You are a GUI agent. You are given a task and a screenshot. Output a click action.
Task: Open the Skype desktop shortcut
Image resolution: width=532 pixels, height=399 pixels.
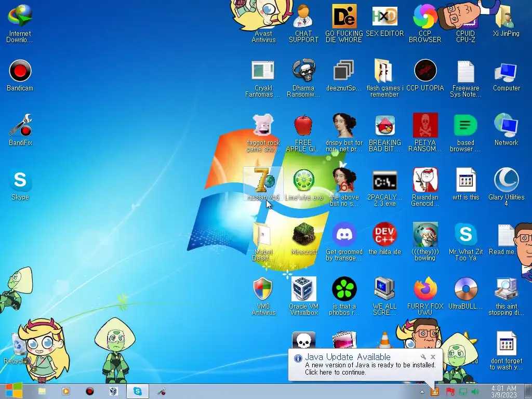click(x=20, y=185)
